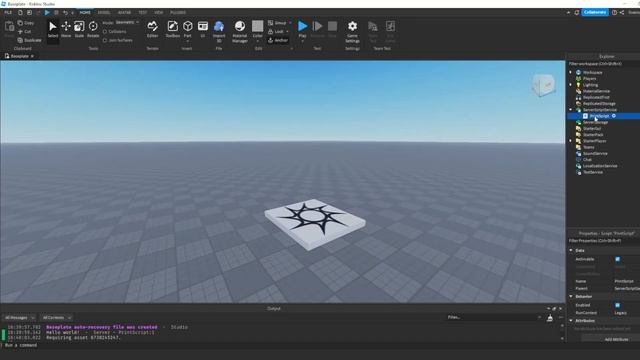Insert a new Part
The height and width of the screenshot is (360, 640).
click(187, 29)
